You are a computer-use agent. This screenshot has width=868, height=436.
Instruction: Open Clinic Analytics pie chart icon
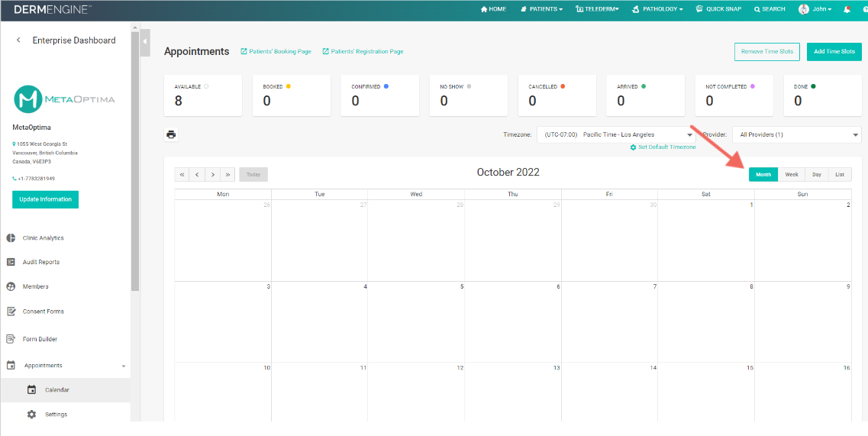coord(11,237)
